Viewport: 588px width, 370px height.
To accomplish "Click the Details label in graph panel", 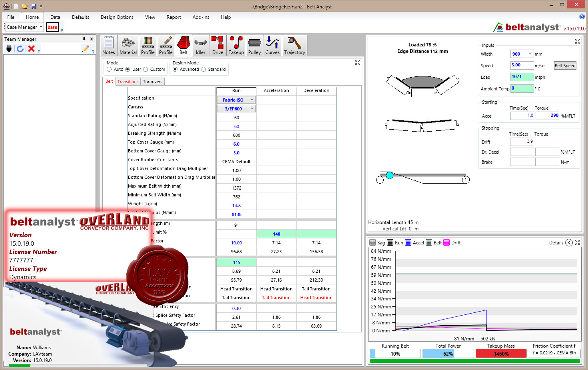I will [x=556, y=242].
